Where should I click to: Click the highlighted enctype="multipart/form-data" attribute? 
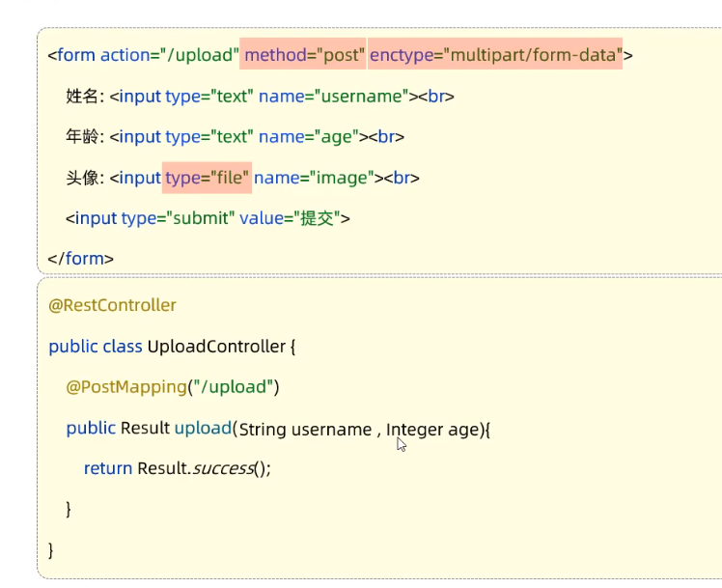click(495, 55)
